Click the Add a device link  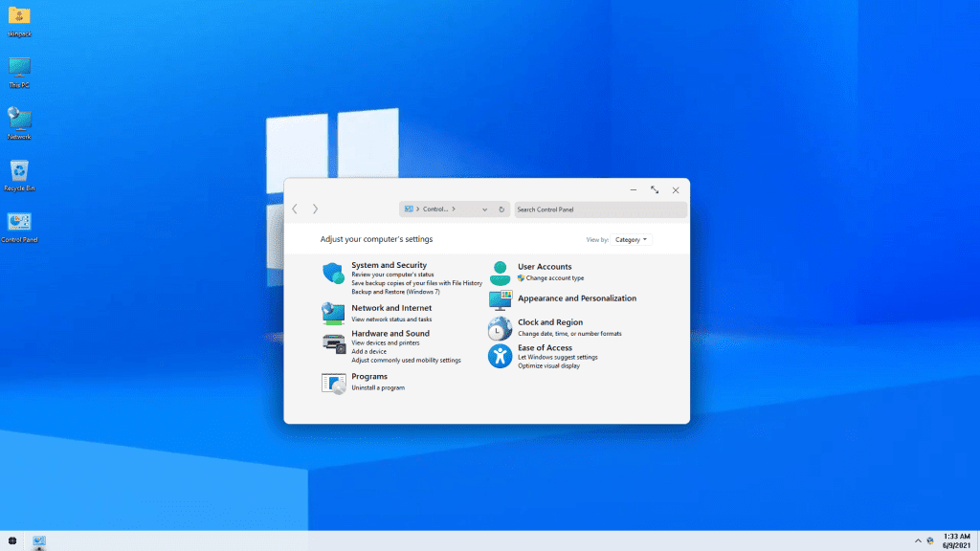click(x=368, y=352)
